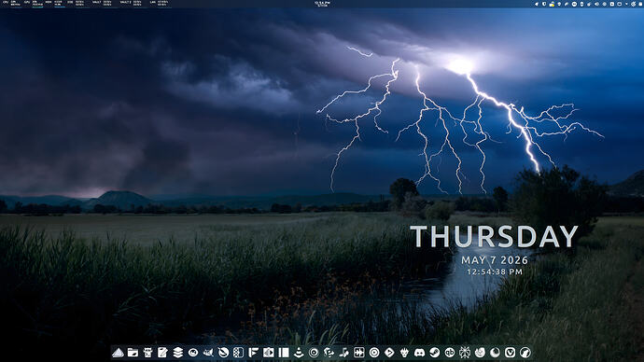
Task: Open the target-circle icon left of diamond
Action: [x=374, y=353]
